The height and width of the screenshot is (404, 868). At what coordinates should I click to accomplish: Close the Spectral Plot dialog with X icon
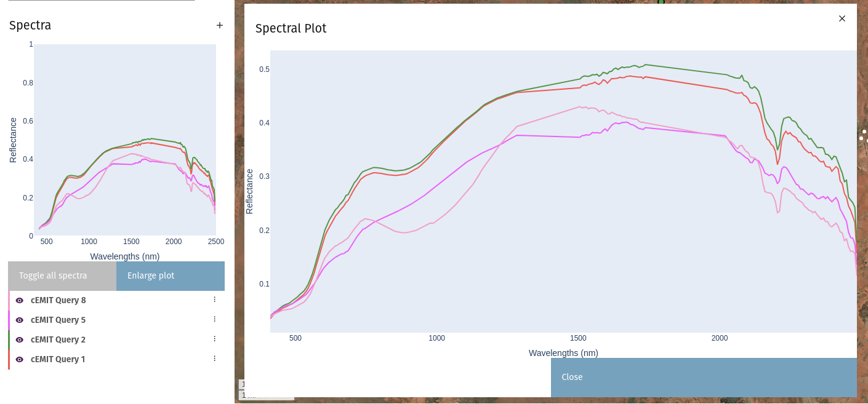842,18
